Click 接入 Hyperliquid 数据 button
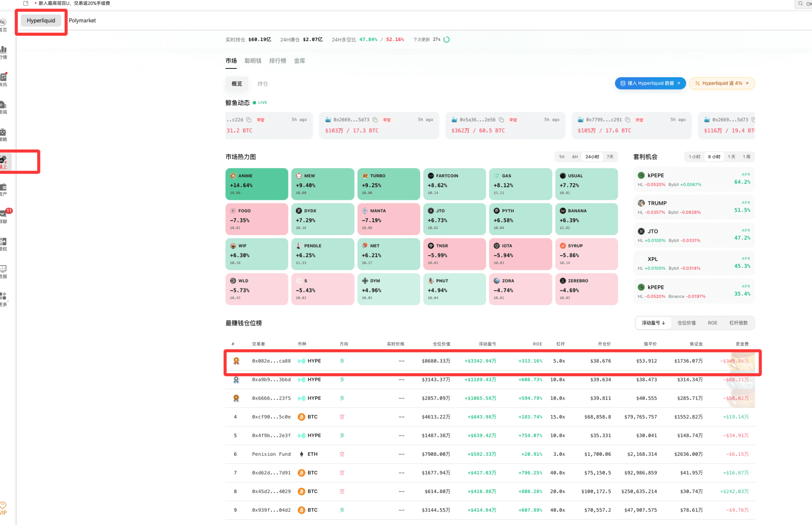Screen dimensions: 812x525 650,83
